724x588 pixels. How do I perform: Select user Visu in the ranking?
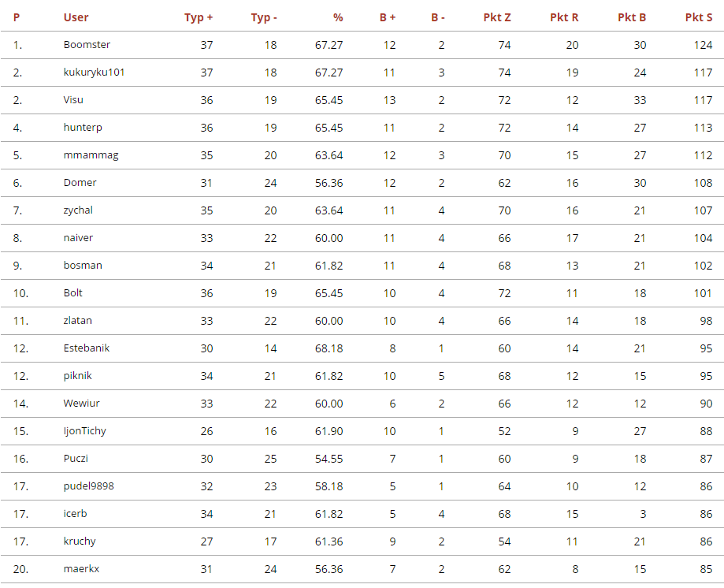point(73,100)
